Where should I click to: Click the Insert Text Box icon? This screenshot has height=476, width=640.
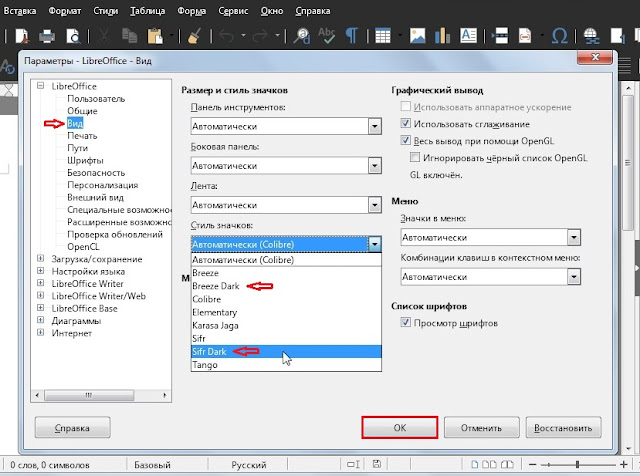tap(468, 36)
